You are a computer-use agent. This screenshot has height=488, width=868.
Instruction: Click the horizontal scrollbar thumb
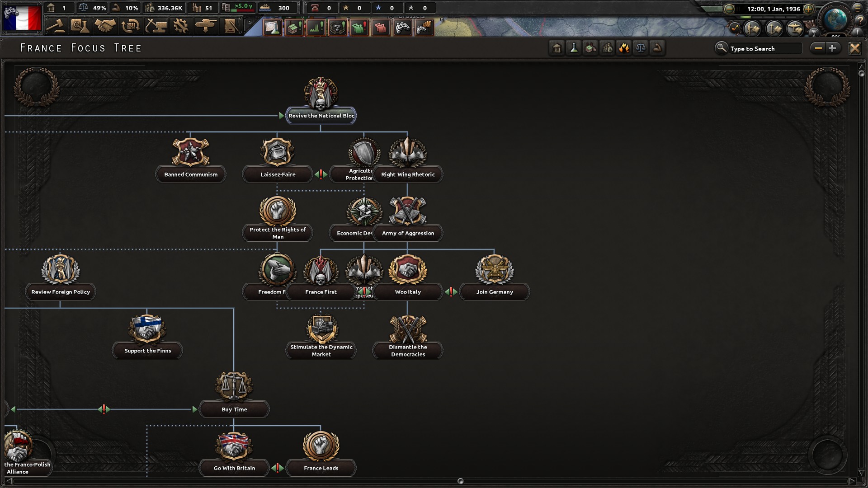click(x=460, y=481)
